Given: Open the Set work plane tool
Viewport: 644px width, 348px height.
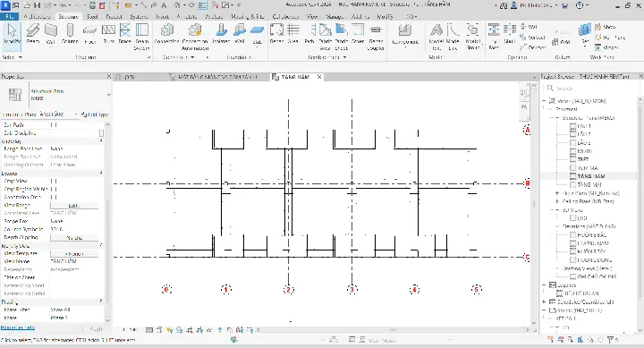Looking at the screenshot, I should tap(585, 34).
